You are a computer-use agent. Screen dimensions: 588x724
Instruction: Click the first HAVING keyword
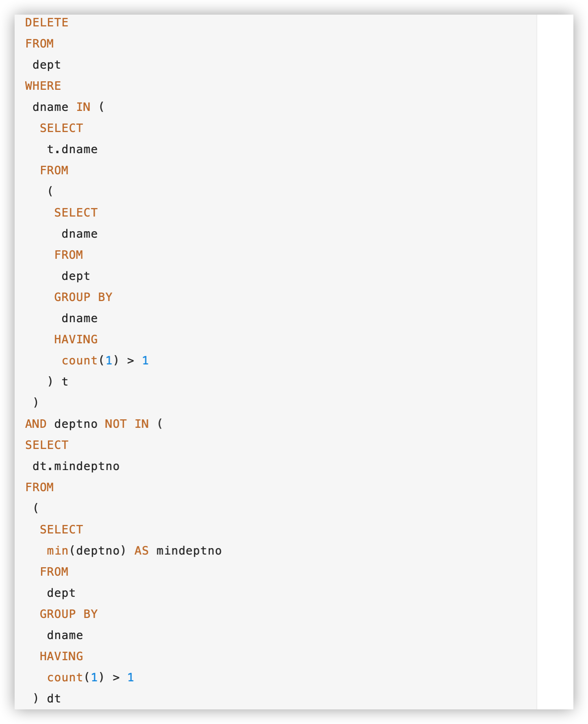[x=76, y=339]
